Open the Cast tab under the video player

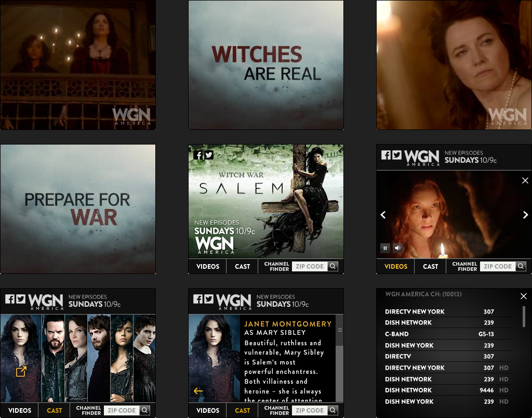[x=430, y=266]
